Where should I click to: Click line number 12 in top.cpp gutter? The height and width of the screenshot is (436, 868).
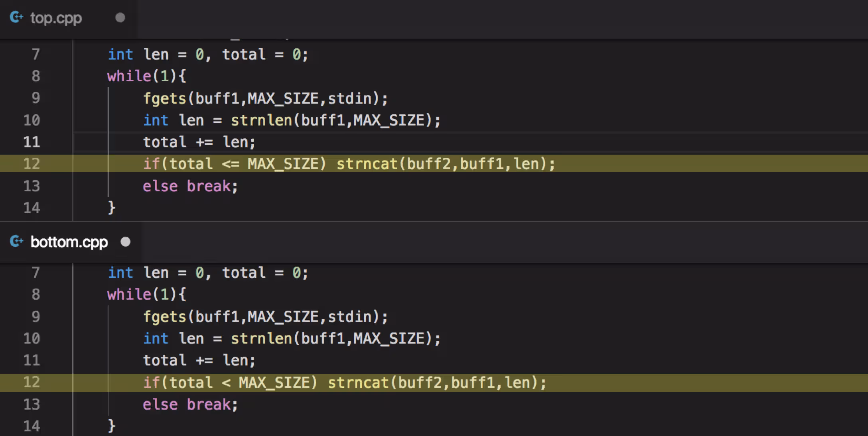click(x=32, y=164)
